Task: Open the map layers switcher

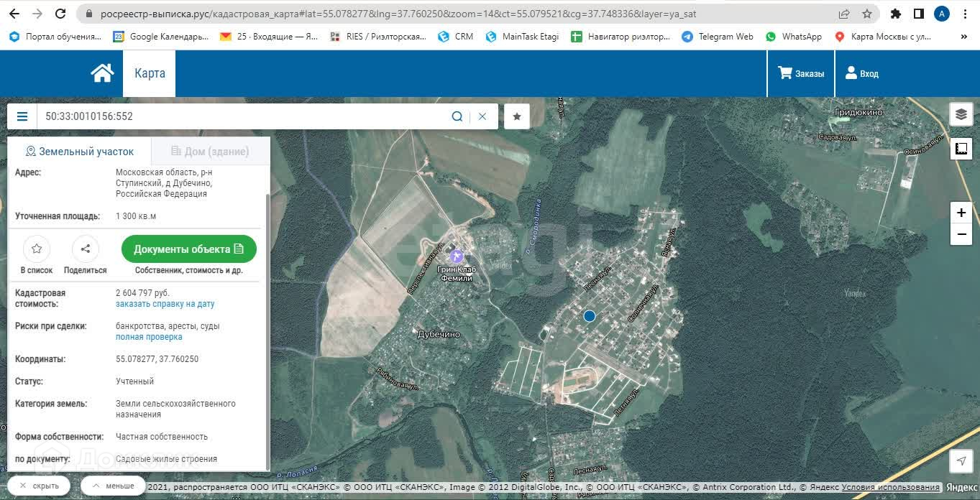Action: (x=961, y=114)
